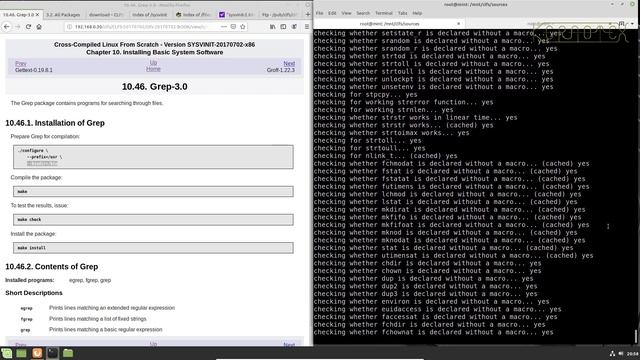The height and width of the screenshot is (360, 640).
Task: Open the Linux Mint start menu
Action: [7, 353]
